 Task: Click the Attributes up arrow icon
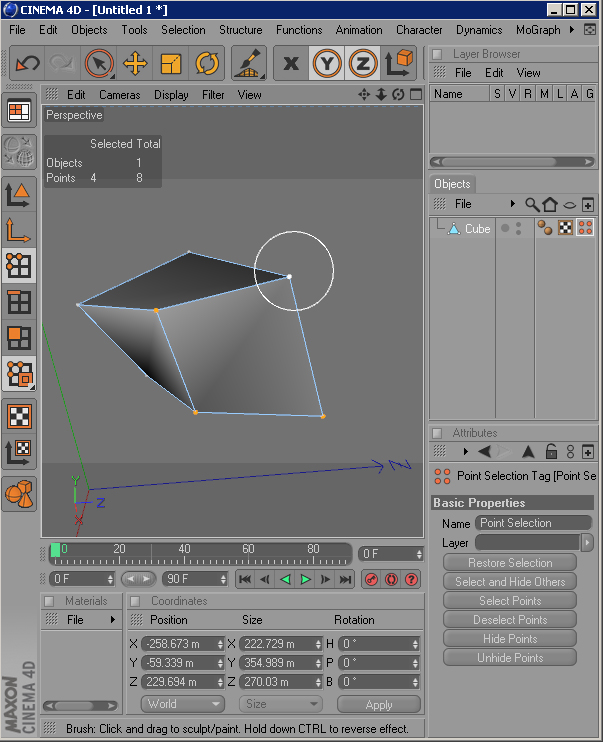[528, 451]
